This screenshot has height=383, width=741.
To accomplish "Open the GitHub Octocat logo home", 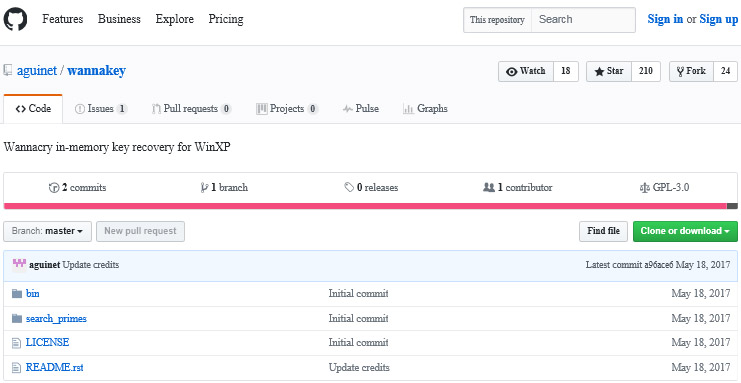I will (x=15, y=19).
